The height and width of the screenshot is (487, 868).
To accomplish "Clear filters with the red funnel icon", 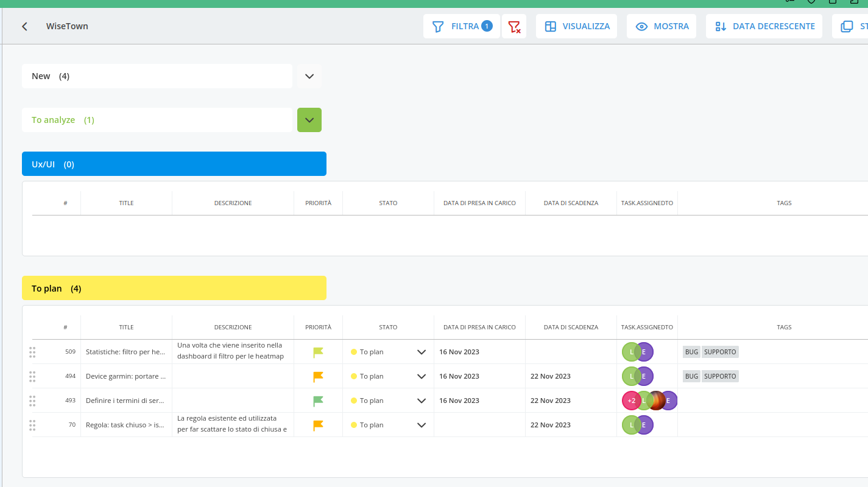I will pos(514,26).
